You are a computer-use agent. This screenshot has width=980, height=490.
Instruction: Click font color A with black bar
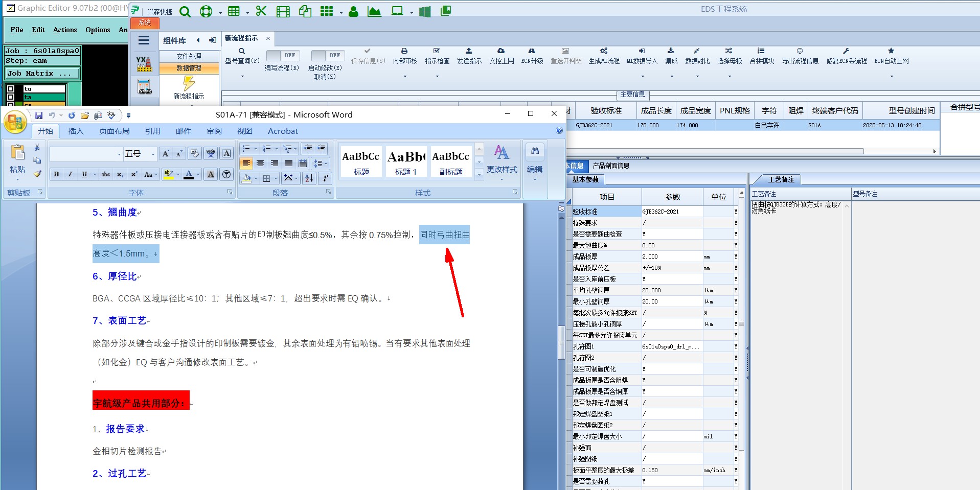189,174
